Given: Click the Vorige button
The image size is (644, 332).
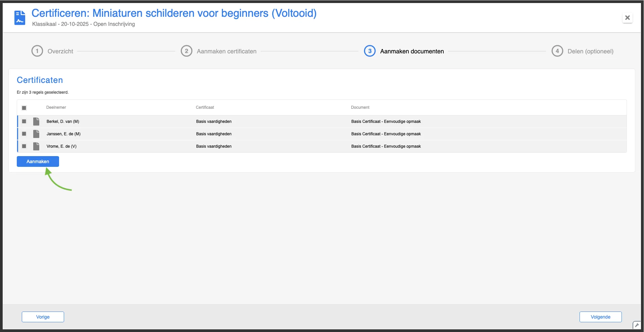Looking at the screenshot, I should pyautogui.click(x=43, y=317).
